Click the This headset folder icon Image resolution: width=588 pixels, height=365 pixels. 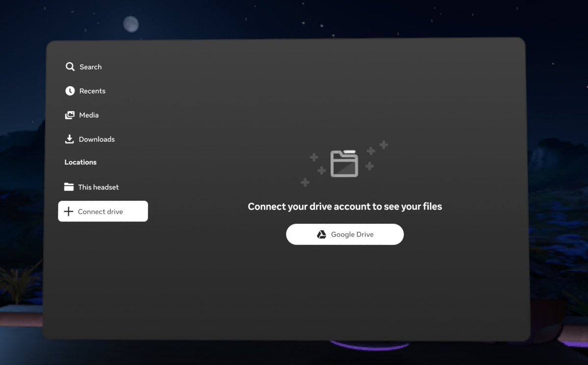coord(69,187)
